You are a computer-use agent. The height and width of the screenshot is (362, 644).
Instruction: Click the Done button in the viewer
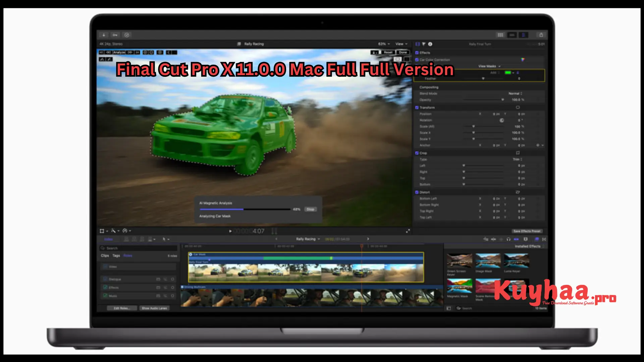tap(403, 52)
